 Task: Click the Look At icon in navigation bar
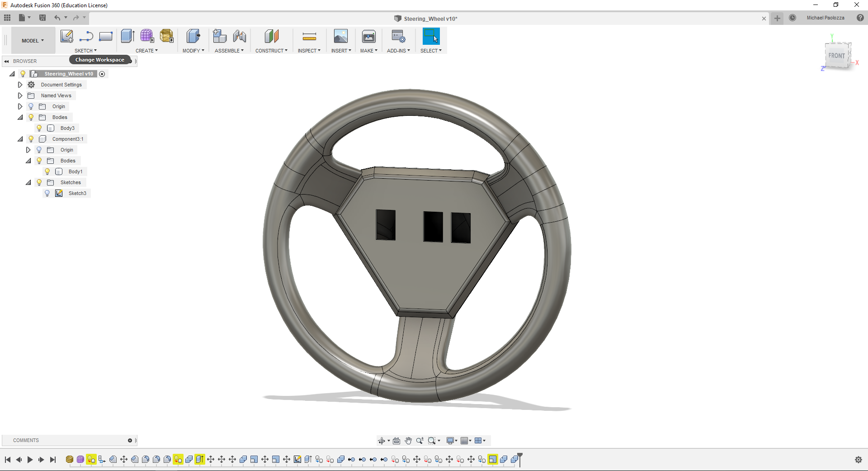396,441
